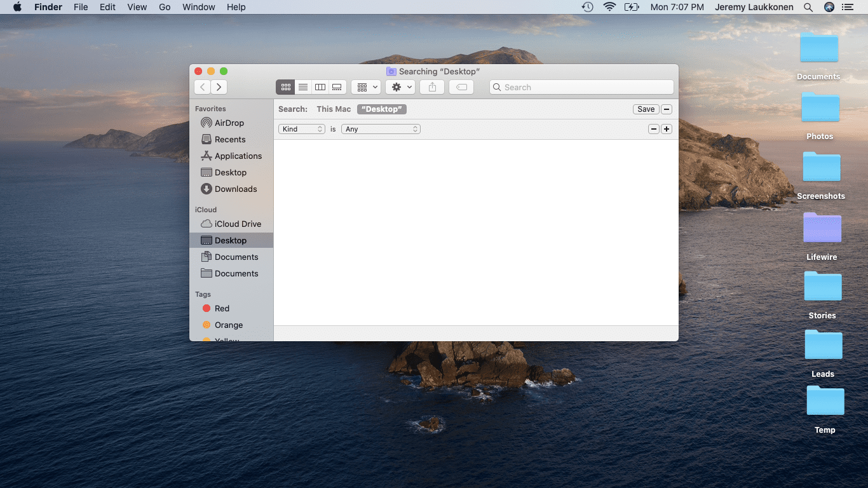
Task: Open the Spotlight magnifier in menu bar
Action: coord(808,7)
